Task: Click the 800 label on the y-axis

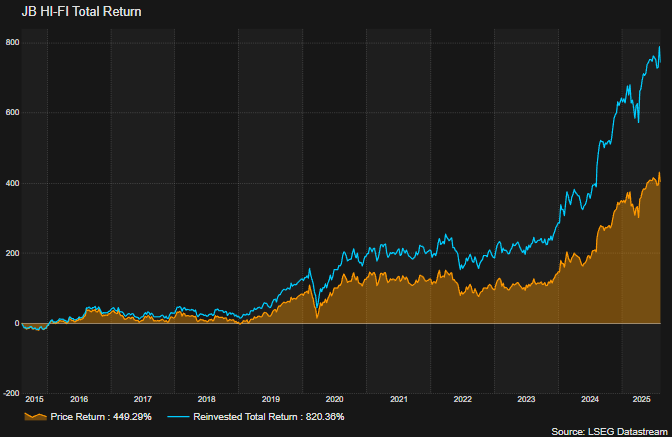Action: coord(13,42)
